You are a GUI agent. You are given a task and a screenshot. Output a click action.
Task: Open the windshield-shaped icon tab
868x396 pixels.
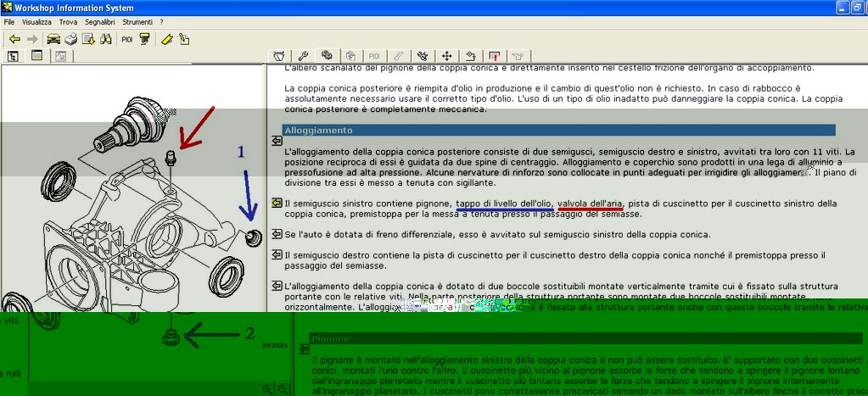pyautogui.click(x=279, y=56)
